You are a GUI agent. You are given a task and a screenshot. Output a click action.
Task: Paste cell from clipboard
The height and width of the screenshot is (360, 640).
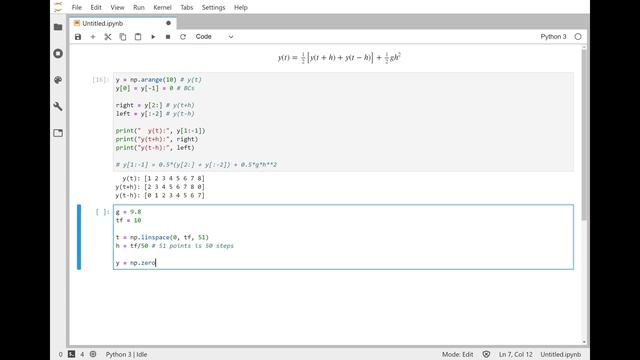pos(138,37)
